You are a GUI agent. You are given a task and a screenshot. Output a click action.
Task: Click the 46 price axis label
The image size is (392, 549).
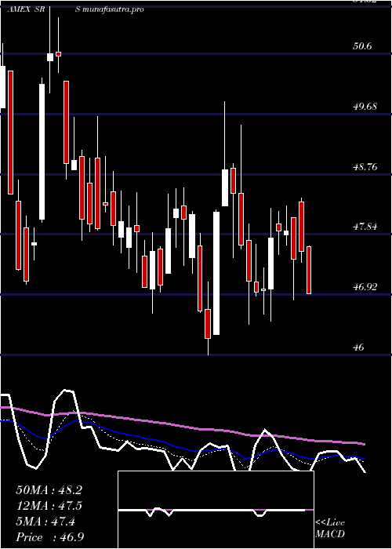coord(359,347)
